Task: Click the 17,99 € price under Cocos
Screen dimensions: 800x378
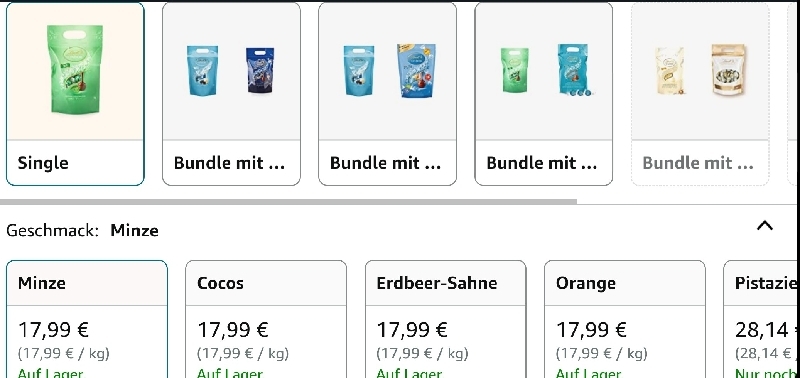Action: point(233,330)
